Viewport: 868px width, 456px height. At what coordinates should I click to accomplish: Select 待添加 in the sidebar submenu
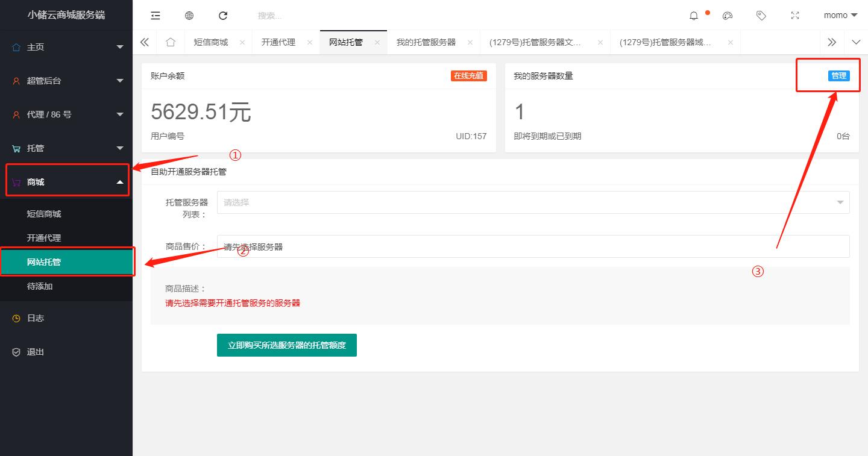(x=66, y=286)
